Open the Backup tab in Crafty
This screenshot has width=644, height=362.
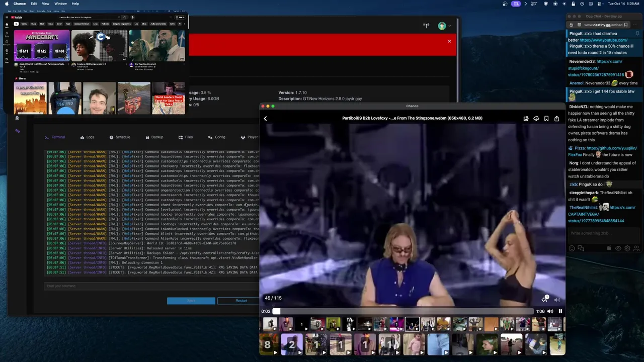coord(154,137)
